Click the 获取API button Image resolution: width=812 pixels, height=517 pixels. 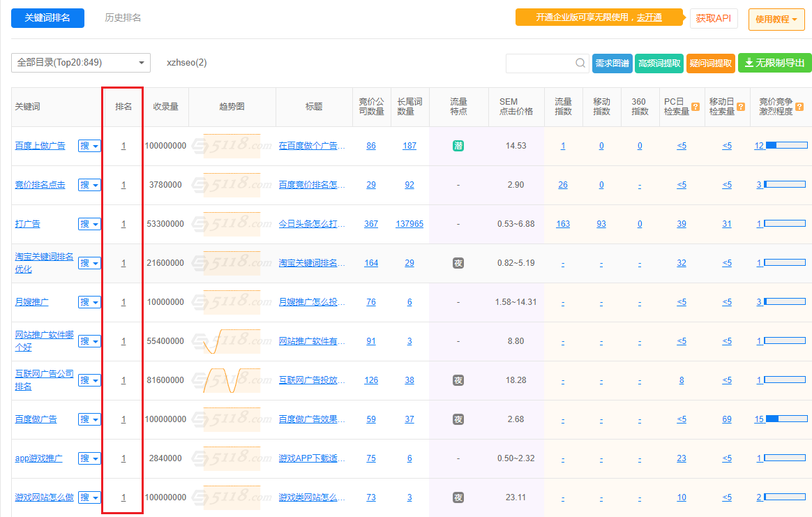click(713, 19)
